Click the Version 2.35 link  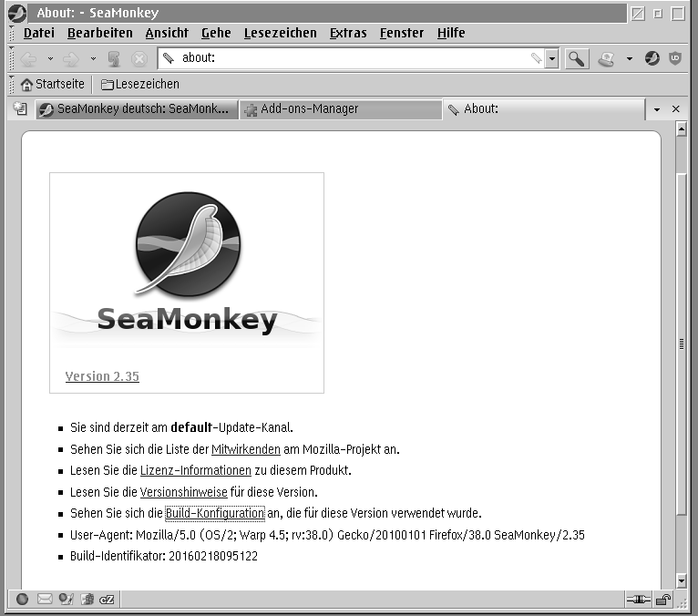click(x=102, y=376)
